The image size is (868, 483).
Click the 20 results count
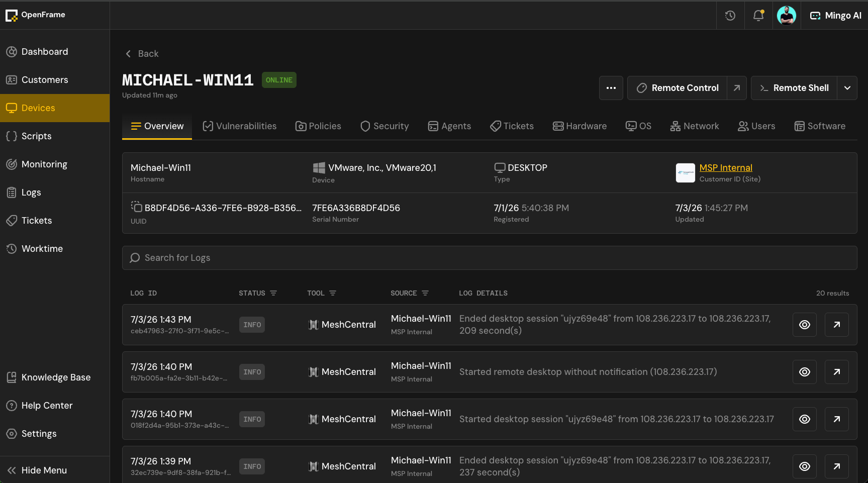click(x=832, y=293)
